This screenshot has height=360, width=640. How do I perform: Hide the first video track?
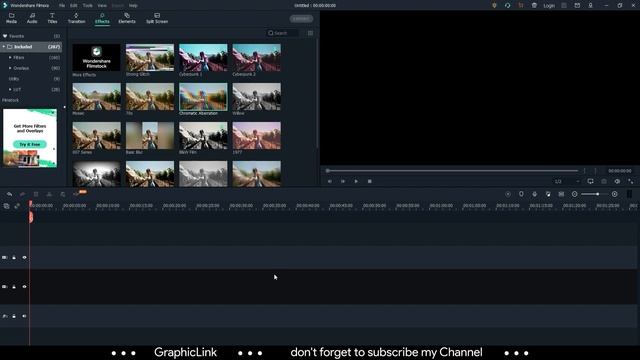[24, 258]
